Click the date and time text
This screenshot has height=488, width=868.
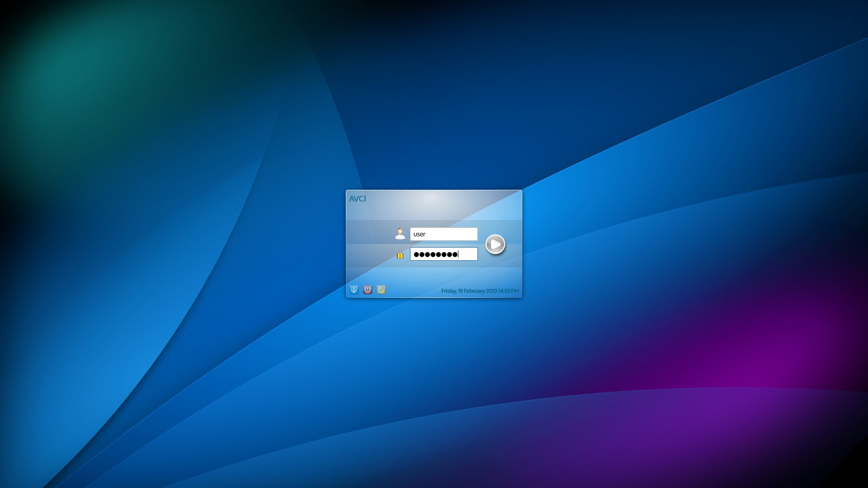(x=480, y=291)
